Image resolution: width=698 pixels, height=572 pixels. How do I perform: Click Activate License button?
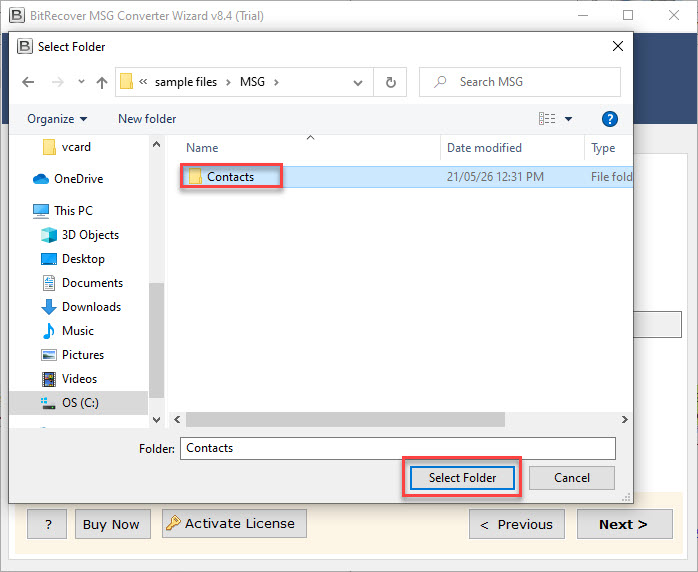click(x=234, y=523)
